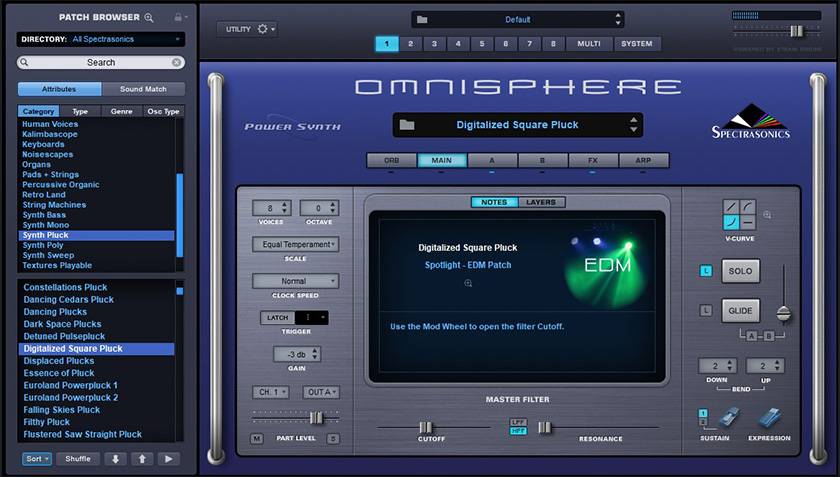
Task: Toggle Glide link for layer B
Action: pos(769,336)
